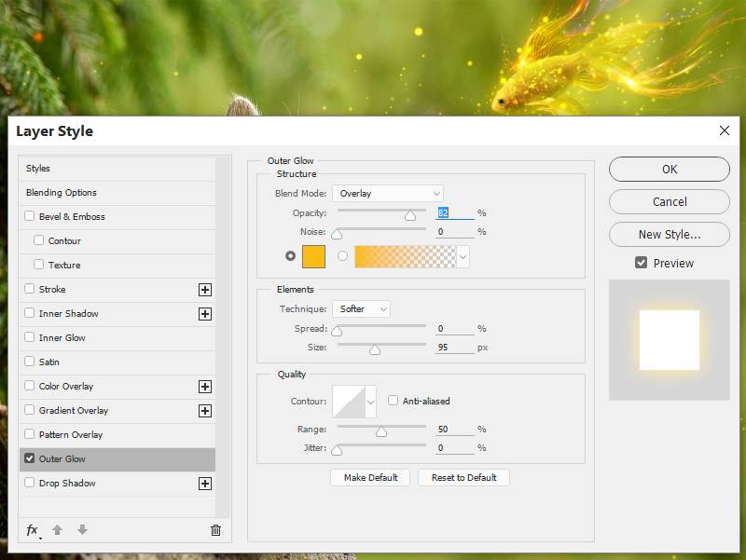Click the trash delete effect icon
Screen dimensions: 746x560
point(215,530)
